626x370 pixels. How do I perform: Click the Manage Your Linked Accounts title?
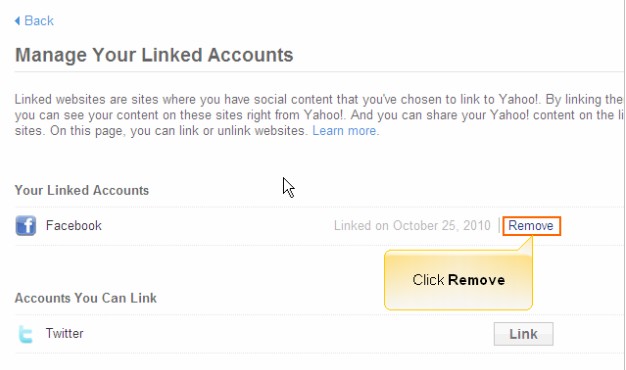154,55
